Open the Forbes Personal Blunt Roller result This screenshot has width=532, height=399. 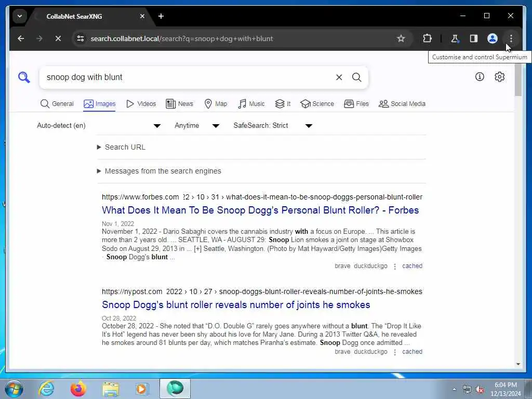click(x=260, y=210)
